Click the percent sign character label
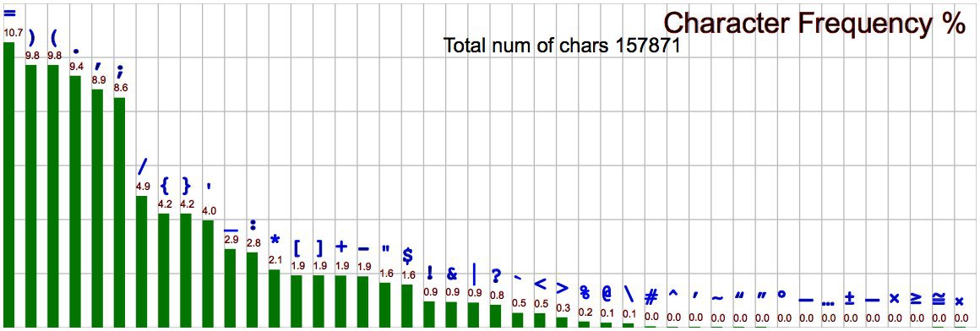Screen dimensions: 980x331 [x=585, y=292]
